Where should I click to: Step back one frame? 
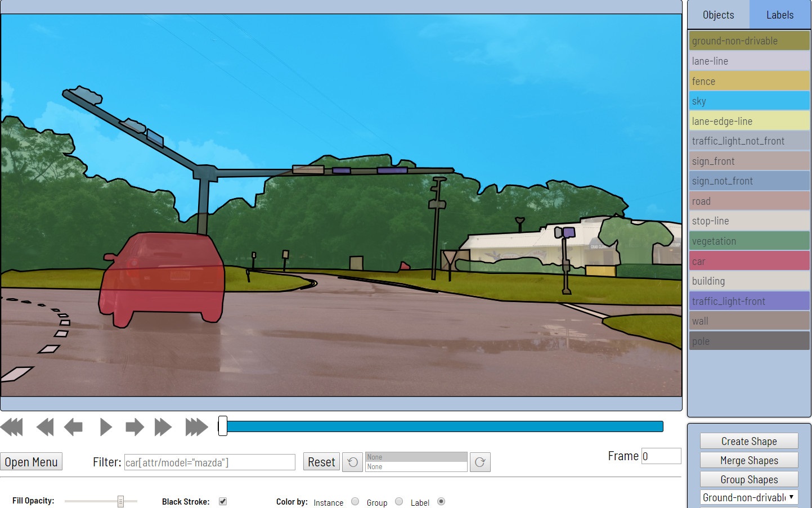tap(74, 428)
